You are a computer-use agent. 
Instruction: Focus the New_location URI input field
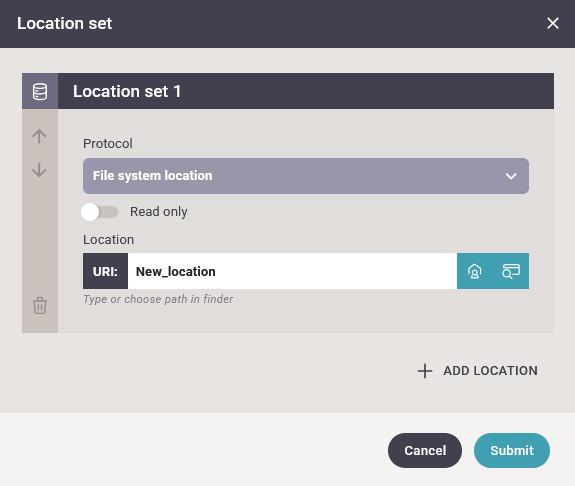click(292, 271)
